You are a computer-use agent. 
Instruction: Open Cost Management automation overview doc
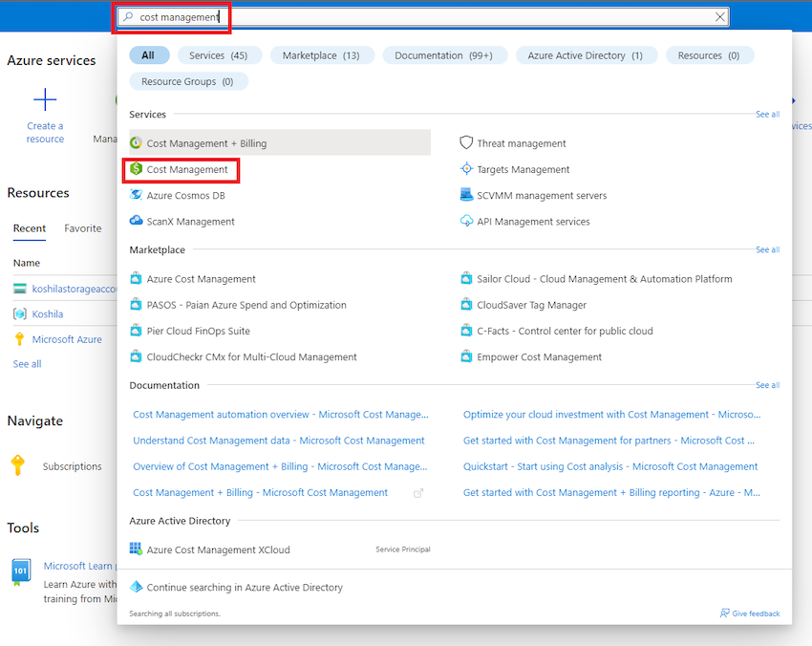281,415
